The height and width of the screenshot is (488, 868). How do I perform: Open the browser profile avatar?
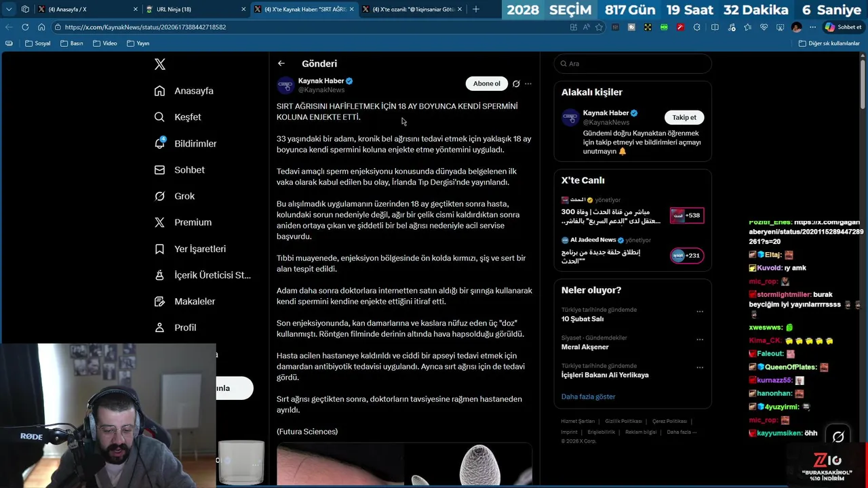click(x=796, y=27)
